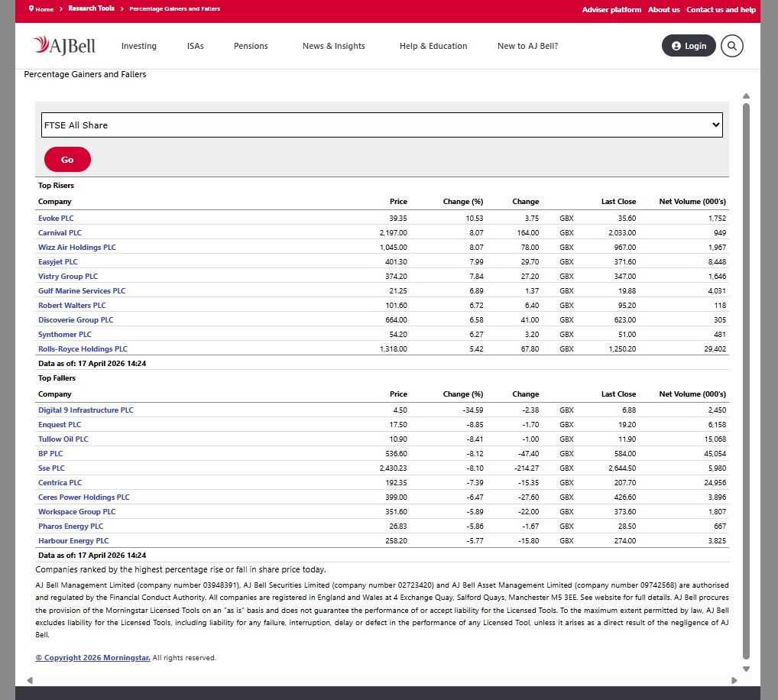
Task: Click scroll up arrow of the table frame
Action: click(746, 96)
